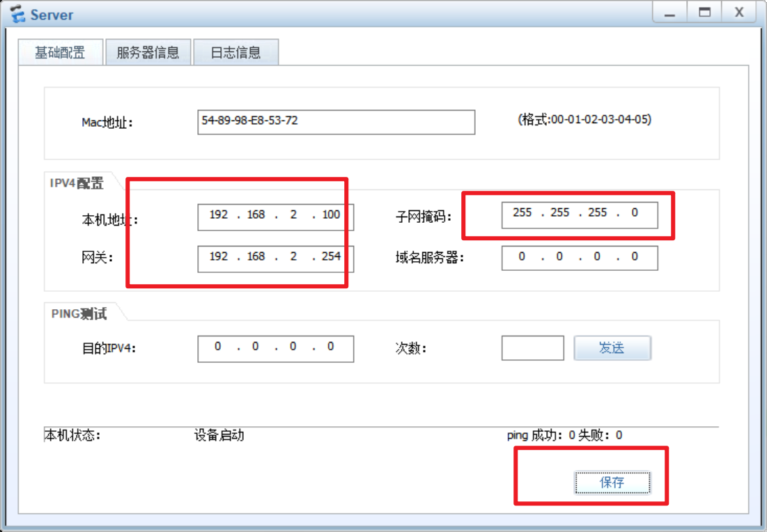The width and height of the screenshot is (767, 532).
Task: Maximize the Server window
Action: [x=704, y=13]
